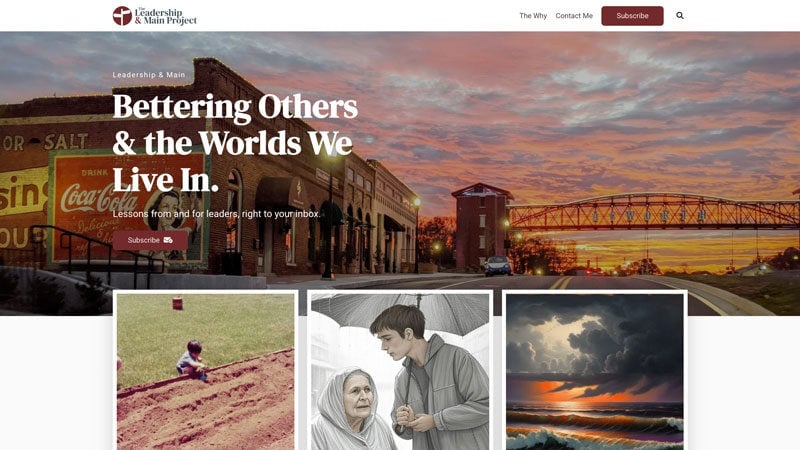
Task: Open the umbrella sketch post thumbnail
Action: (400, 371)
